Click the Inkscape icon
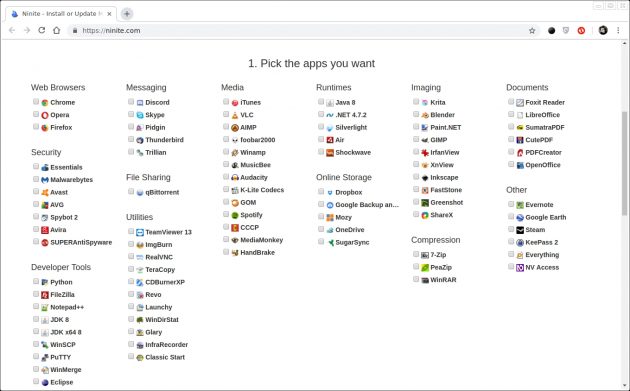The height and width of the screenshot is (391, 630). [x=425, y=178]
